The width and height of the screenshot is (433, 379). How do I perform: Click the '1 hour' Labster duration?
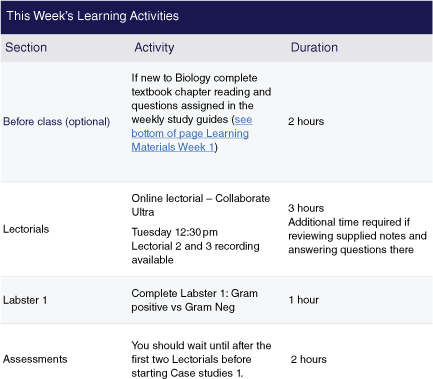click(304, 300)
